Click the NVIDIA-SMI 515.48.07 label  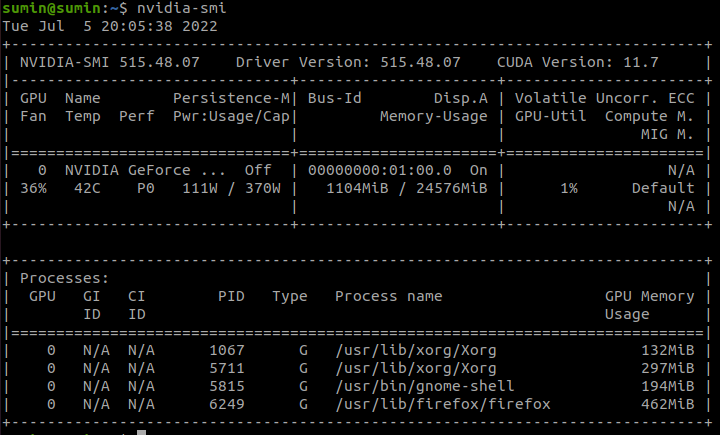click(110, 62)
